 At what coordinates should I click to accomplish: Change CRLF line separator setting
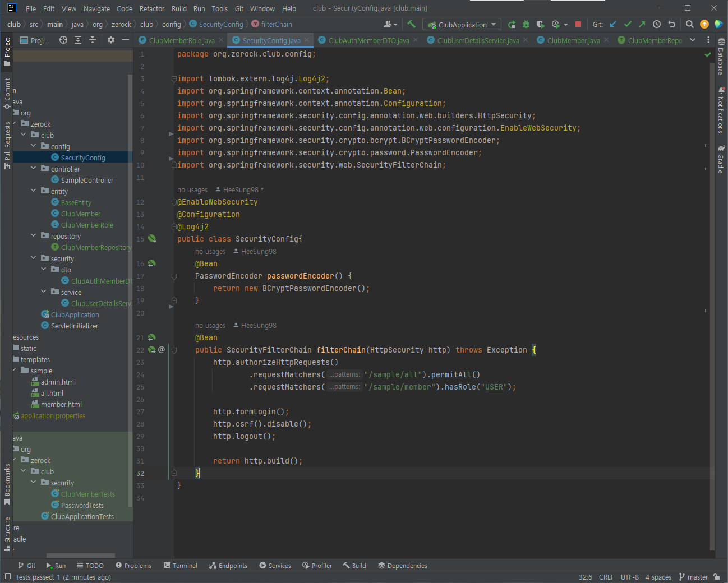point(606,577)
